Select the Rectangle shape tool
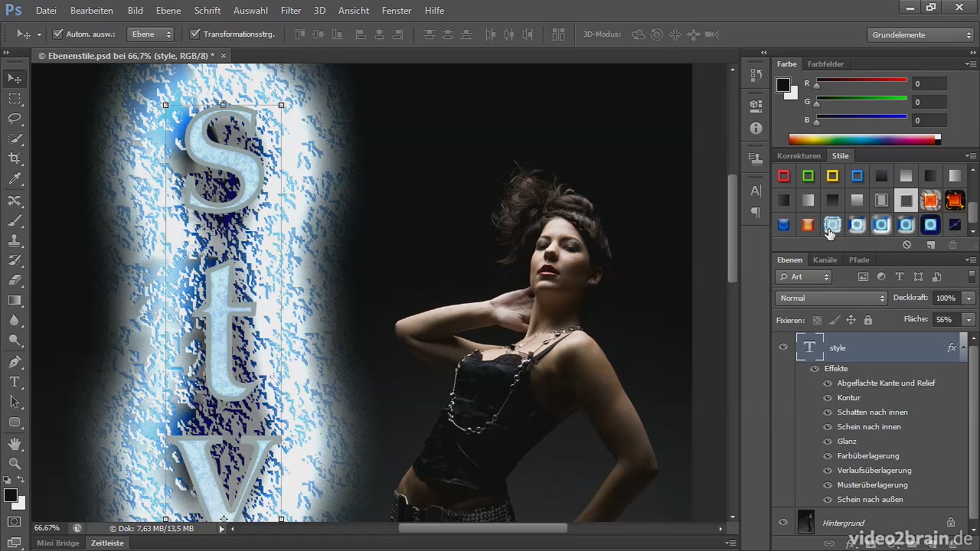Image resolution: width=980 pixels, height=551 pixels. click(15, 422)
